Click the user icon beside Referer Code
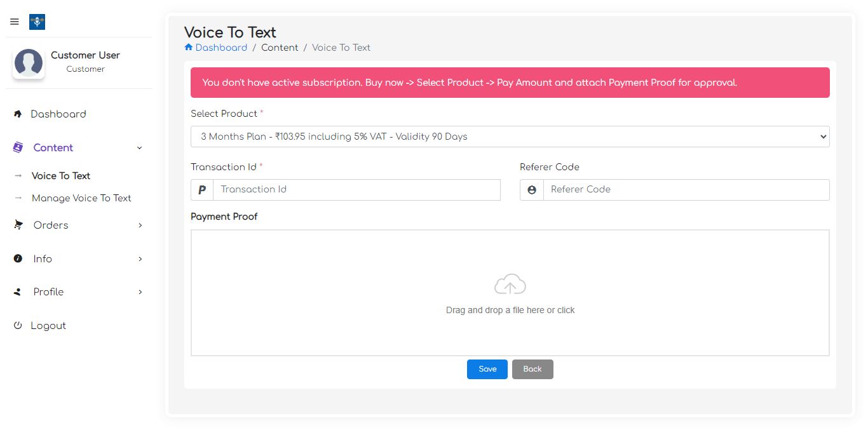 pos(532,190)
